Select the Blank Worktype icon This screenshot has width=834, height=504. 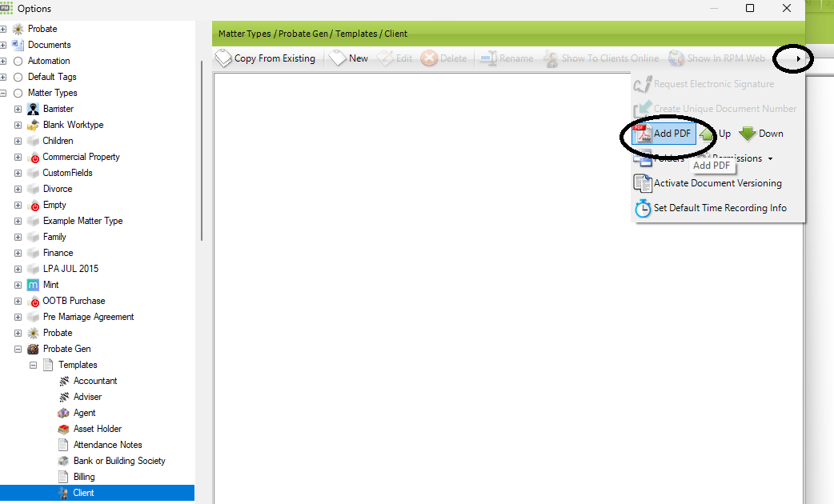click(33, 125)
